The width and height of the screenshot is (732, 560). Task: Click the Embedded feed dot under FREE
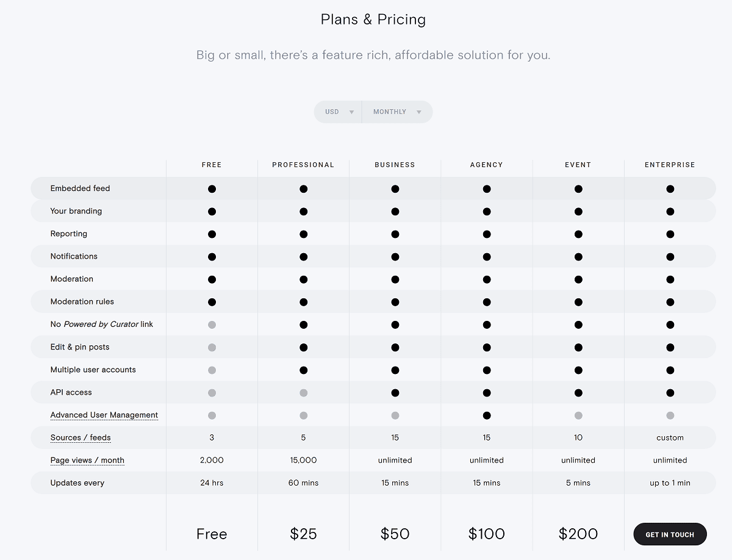212,188
